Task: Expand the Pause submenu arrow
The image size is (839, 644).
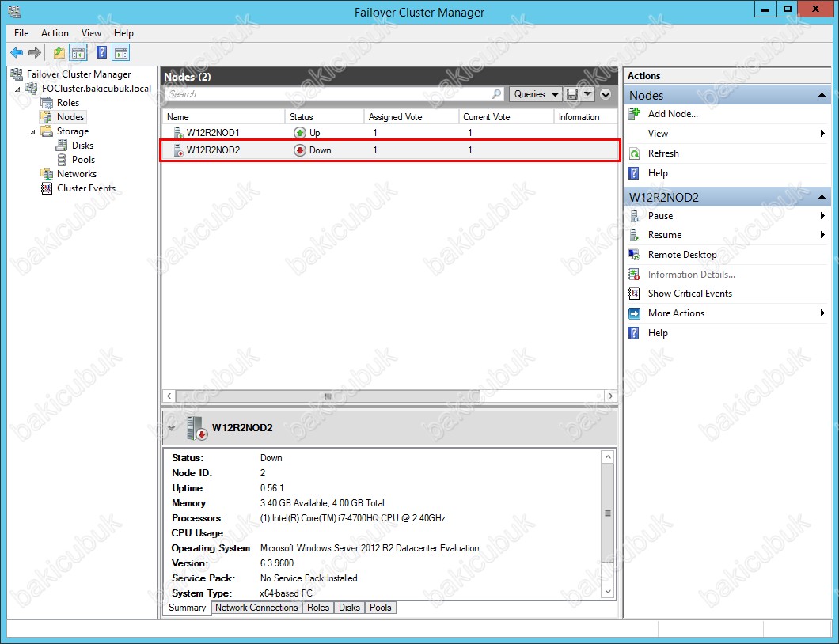Action: pyautogui.click(x=822, y=216)
